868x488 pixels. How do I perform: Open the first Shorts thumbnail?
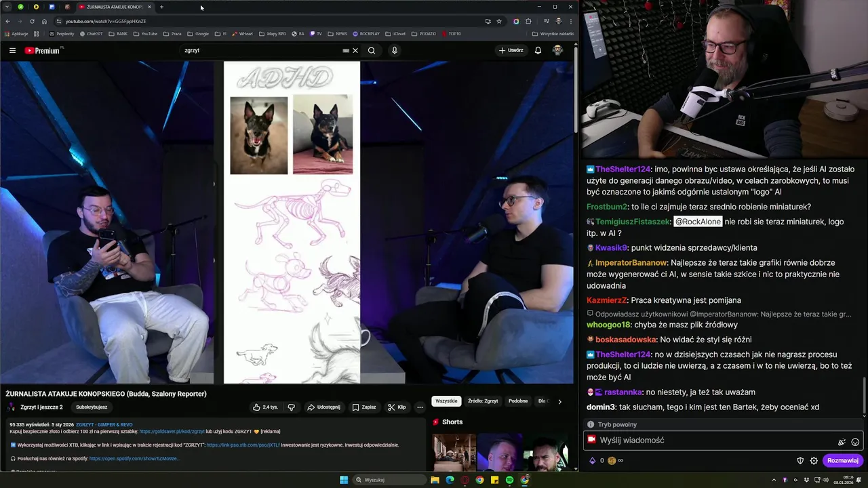click(454, 453)
